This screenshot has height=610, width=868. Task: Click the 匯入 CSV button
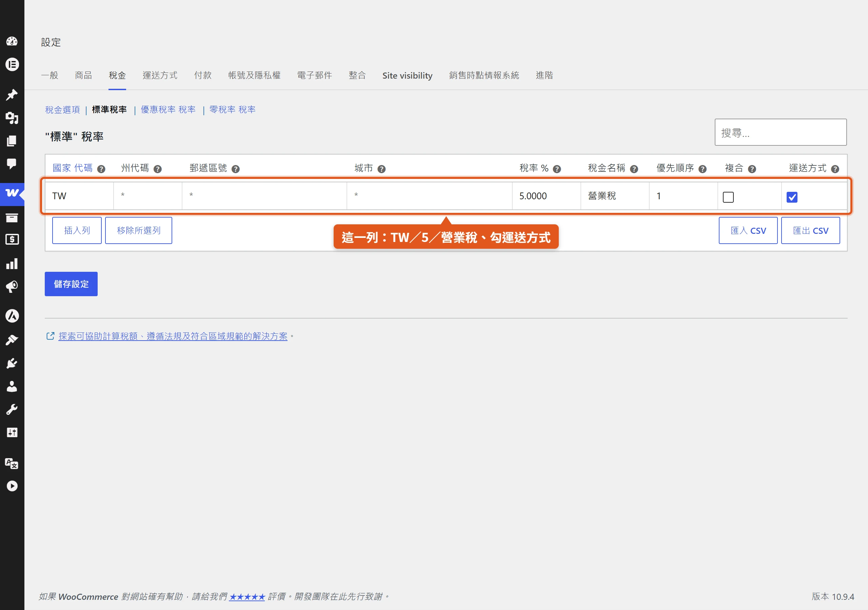(748, 230)
